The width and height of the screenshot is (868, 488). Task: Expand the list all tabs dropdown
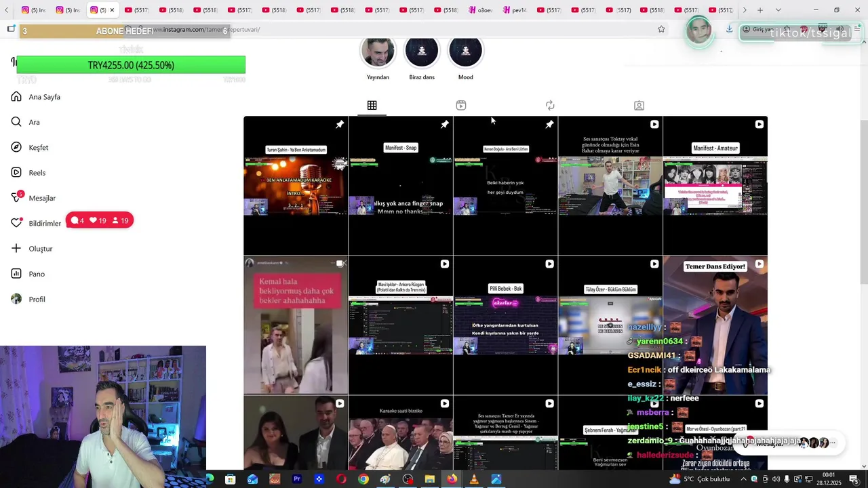[778, 10]
